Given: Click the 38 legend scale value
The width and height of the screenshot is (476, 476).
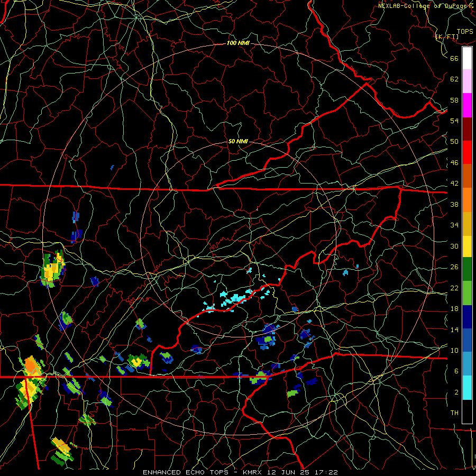Looking at the screenshot, I should 454,204.
